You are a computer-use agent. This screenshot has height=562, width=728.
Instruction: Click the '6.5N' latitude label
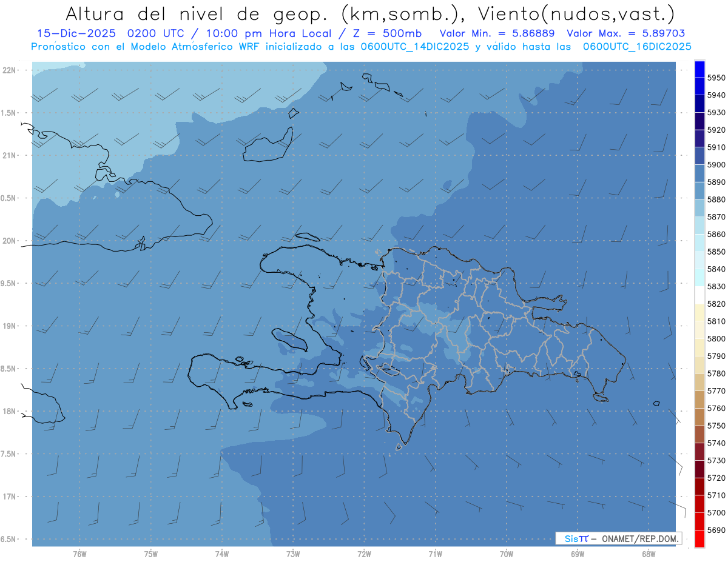(8, 540)
